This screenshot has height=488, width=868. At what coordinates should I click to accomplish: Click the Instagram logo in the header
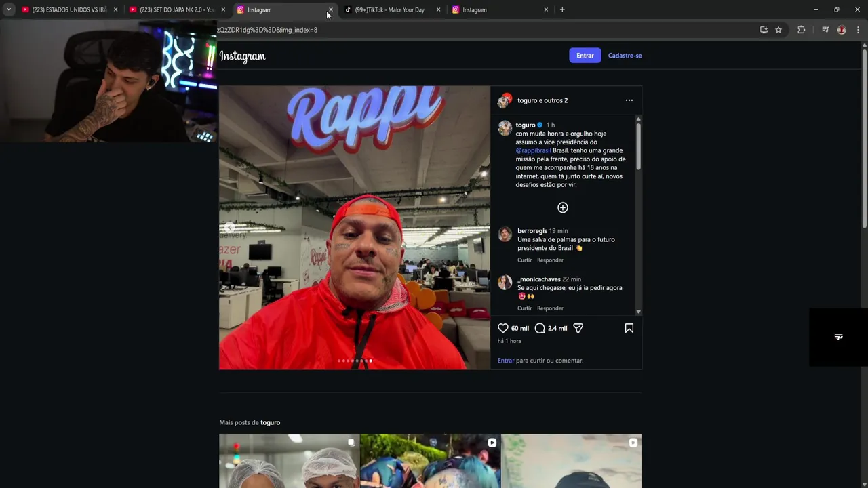(x=242, y=56)
